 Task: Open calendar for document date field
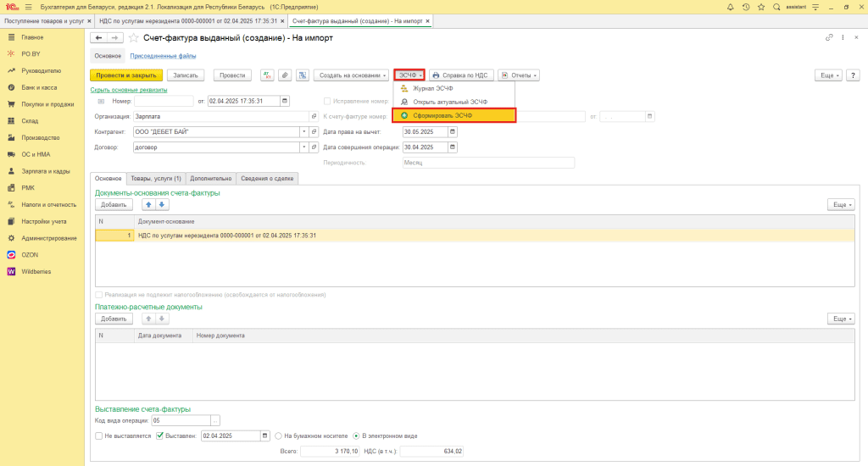point(285,102)
